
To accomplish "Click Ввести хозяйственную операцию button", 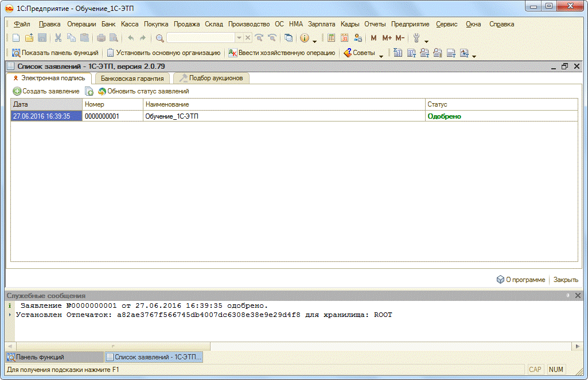I will (x=282, y=53).
